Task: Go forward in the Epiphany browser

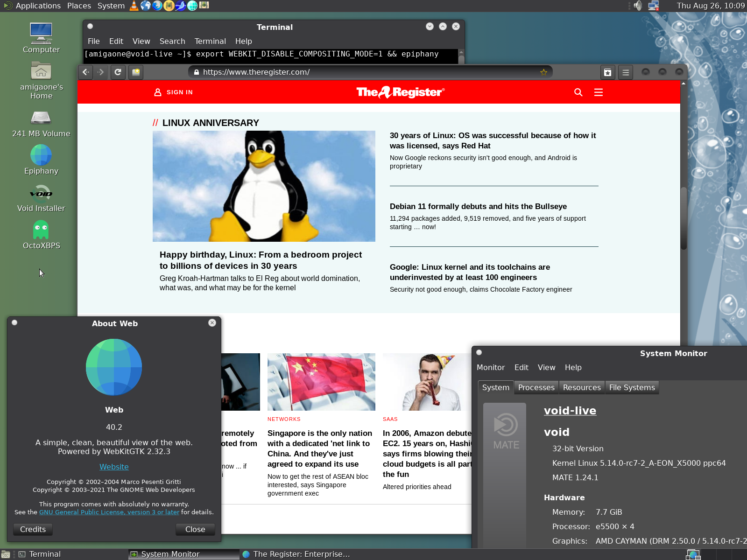Action: pyautogui.click(x=101, y=72)
